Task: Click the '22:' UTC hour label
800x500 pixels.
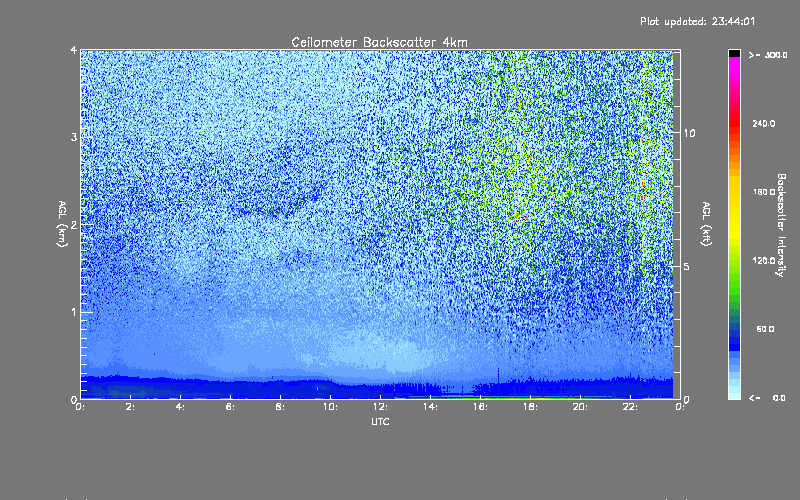Action: tap(630, 407)
